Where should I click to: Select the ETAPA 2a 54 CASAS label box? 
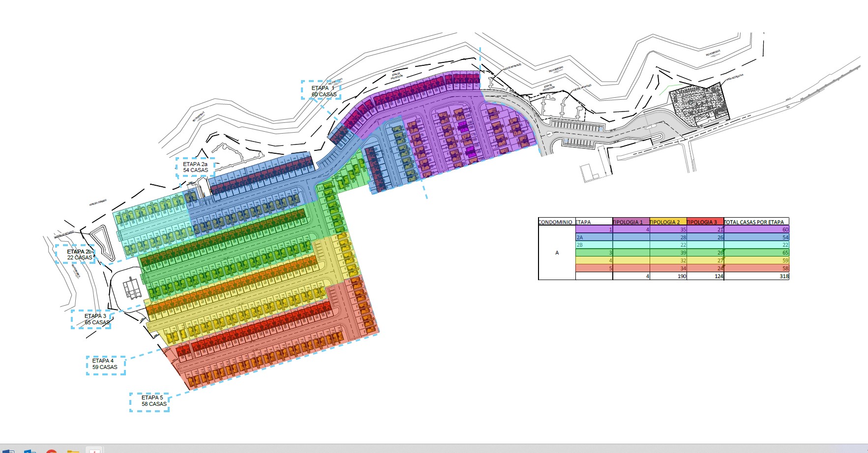coord(195,167)
